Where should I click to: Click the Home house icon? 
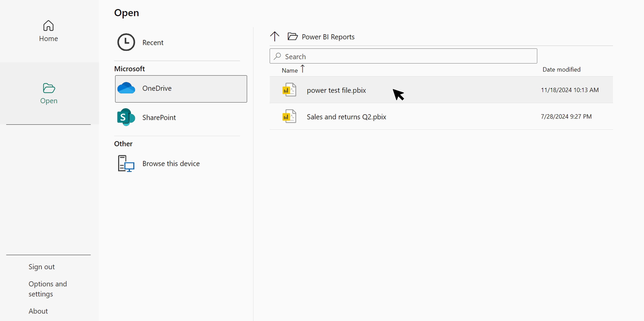48,25
